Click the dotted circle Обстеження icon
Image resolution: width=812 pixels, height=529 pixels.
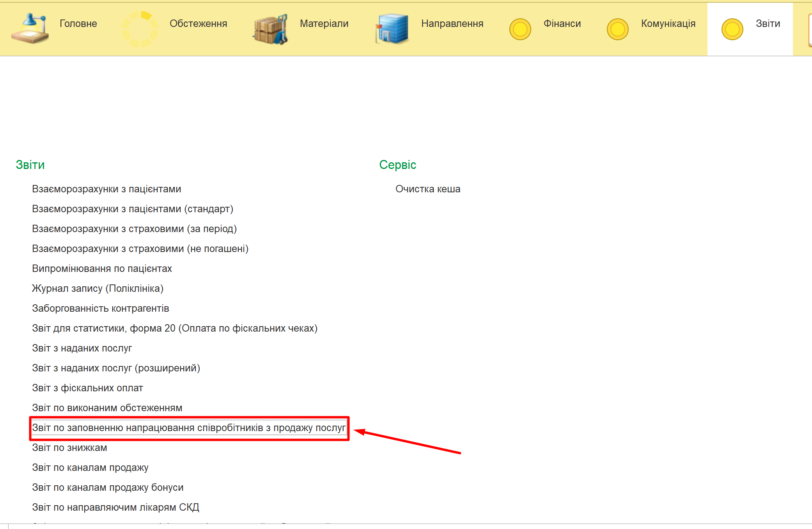140,28
